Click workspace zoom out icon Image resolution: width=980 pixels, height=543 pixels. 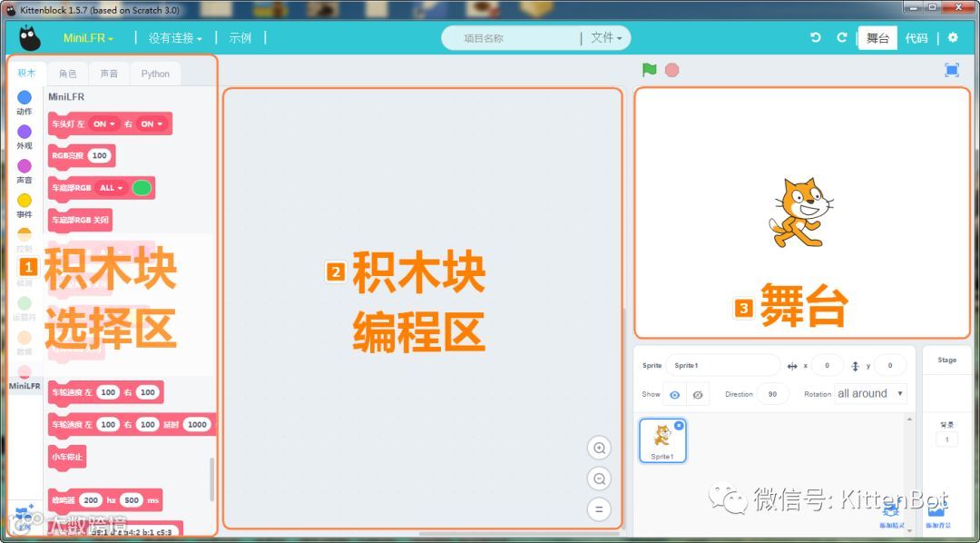pos(599,479)
